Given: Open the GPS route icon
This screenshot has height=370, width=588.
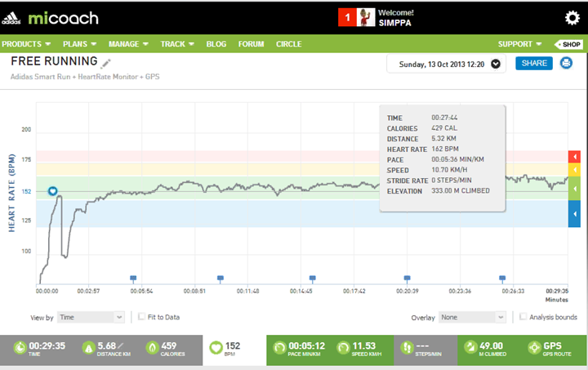Looking at the screenshot, I should pyautogui.click(x=534, y=348).
